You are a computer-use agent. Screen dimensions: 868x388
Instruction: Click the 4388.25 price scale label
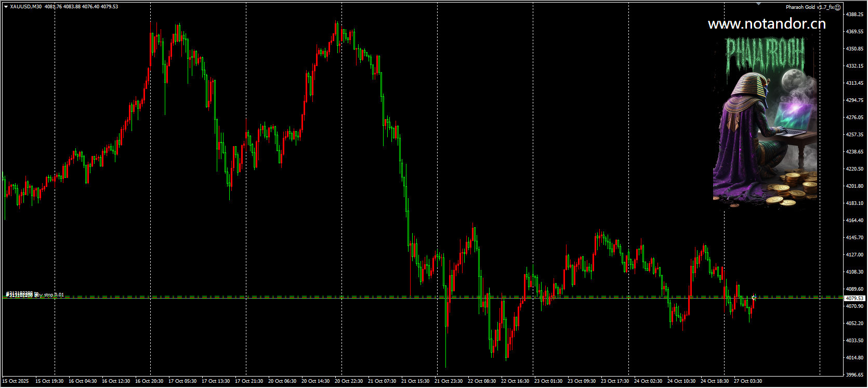[x=854, y=15]
